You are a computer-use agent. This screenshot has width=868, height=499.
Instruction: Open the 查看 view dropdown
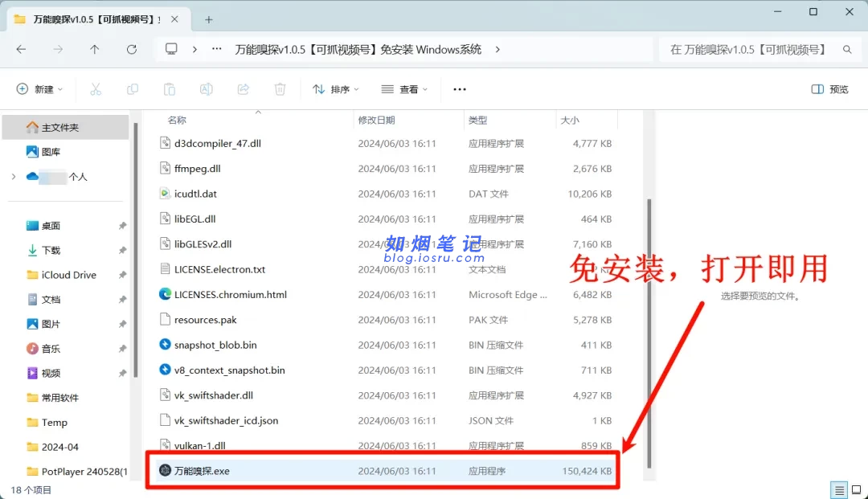(404, 89)
